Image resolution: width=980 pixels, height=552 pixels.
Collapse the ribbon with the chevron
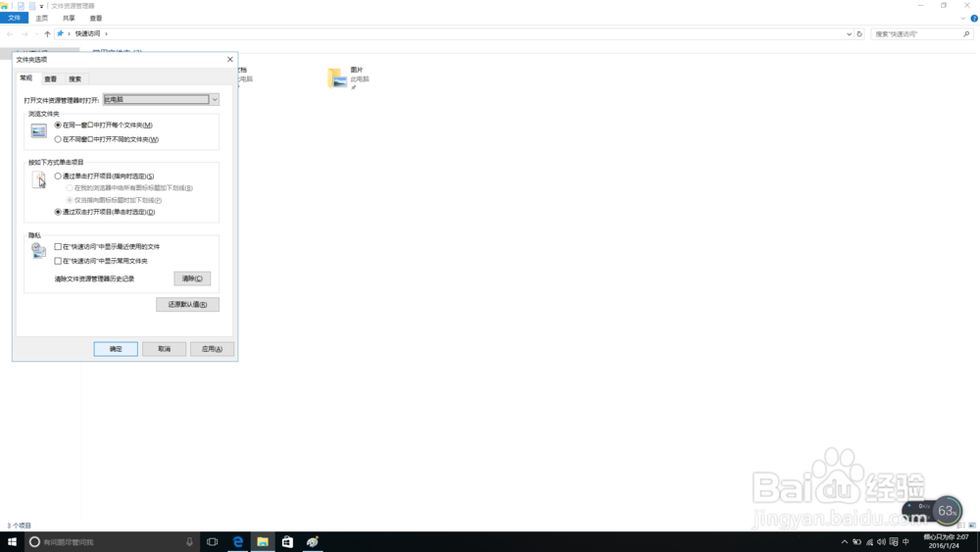point(963,18)
